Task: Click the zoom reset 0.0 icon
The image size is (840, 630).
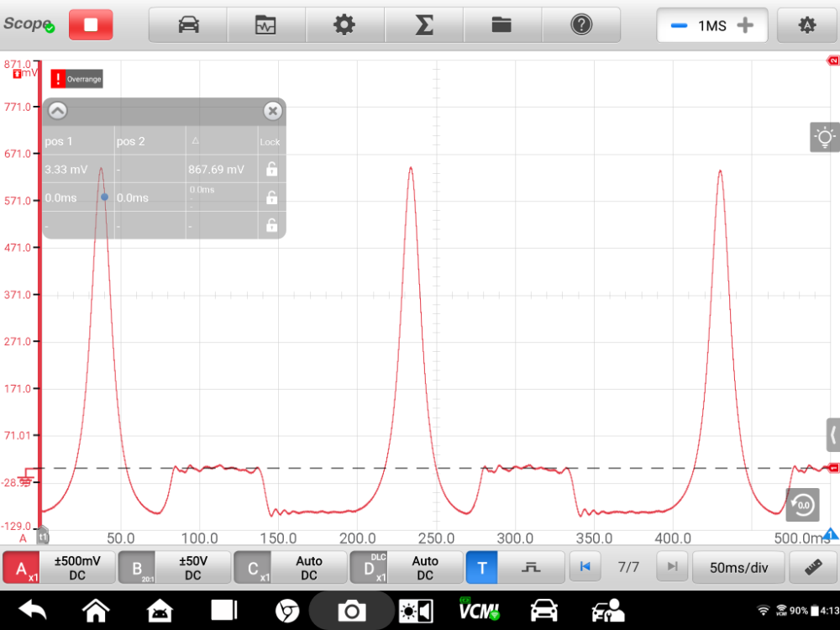Action: (802, 504)
